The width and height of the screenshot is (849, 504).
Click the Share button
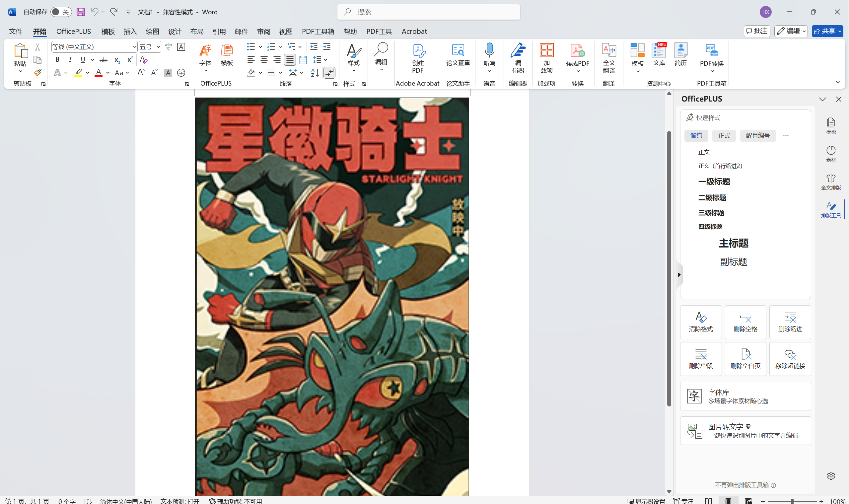click(827, 31)
